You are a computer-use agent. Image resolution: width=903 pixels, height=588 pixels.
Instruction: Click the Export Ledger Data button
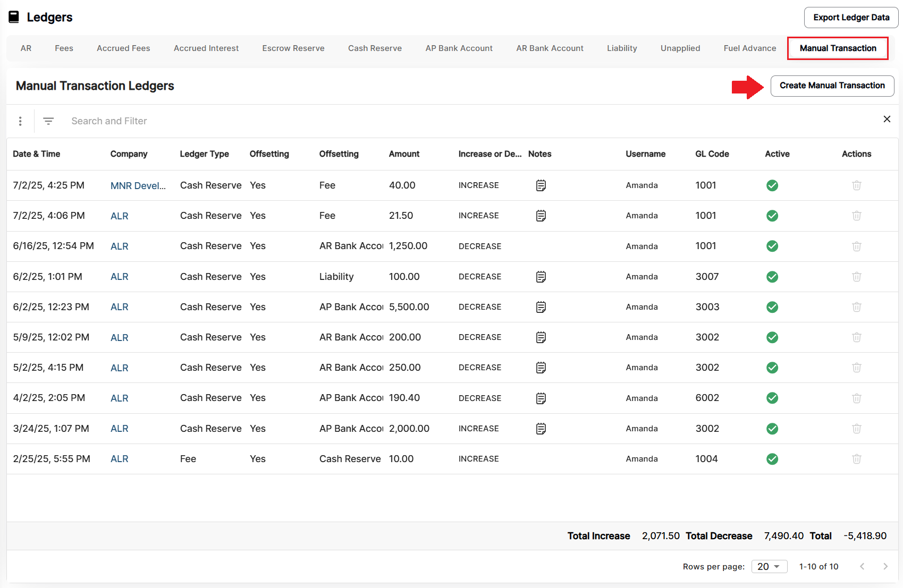tap(850, 17)
